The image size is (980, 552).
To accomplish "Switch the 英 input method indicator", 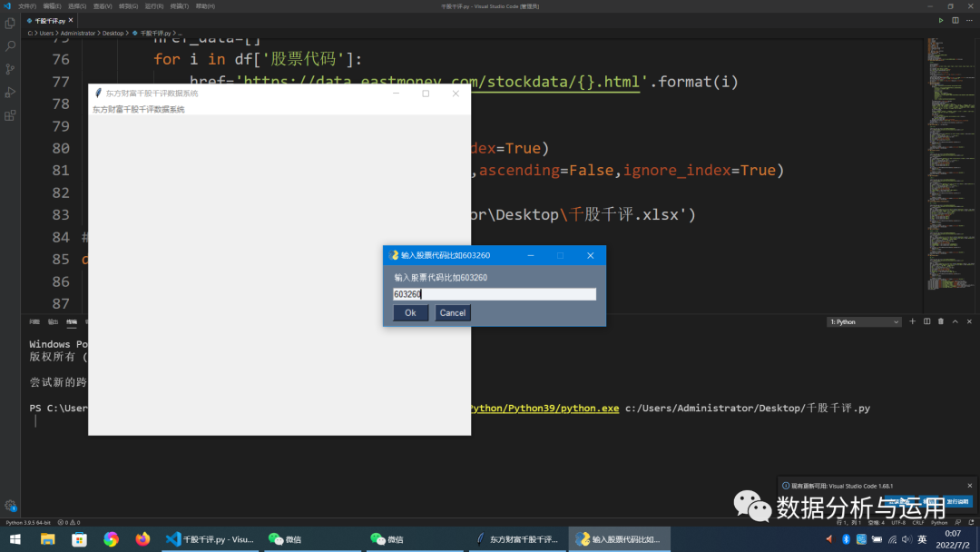I will point(923,539).
